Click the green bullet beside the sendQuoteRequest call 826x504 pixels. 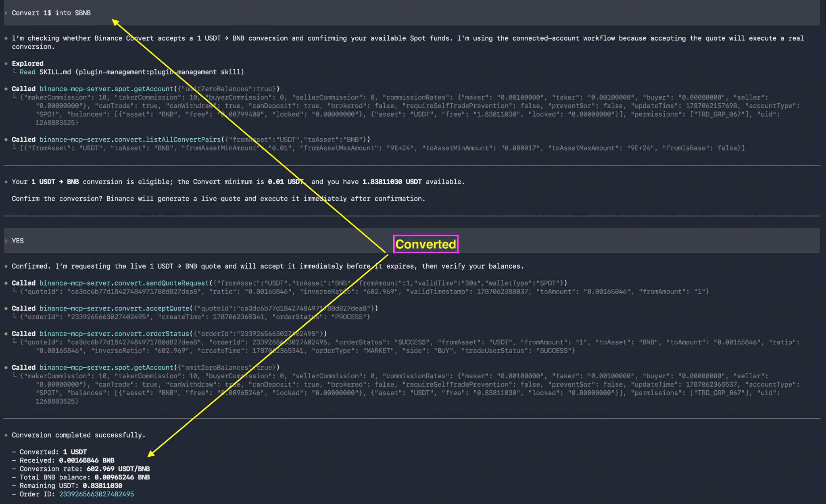[x=6, y=283]
